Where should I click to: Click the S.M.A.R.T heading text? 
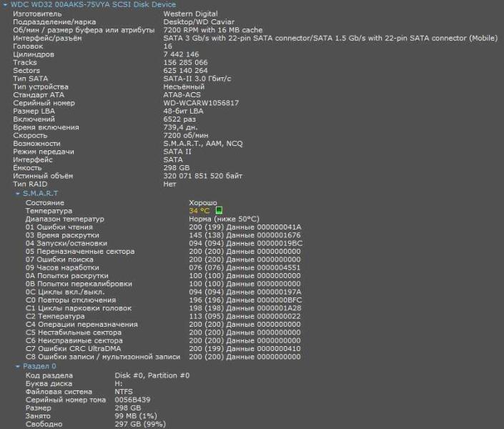40,194
